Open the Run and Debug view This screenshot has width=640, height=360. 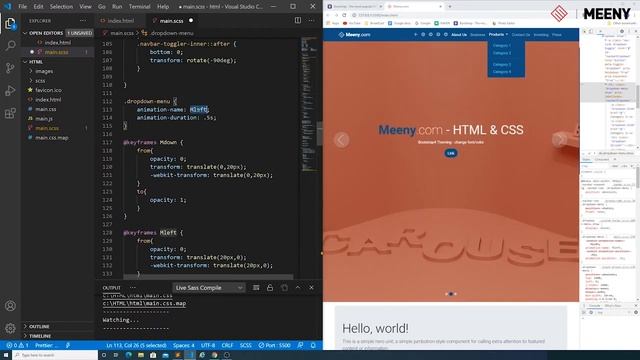(10, 91)
